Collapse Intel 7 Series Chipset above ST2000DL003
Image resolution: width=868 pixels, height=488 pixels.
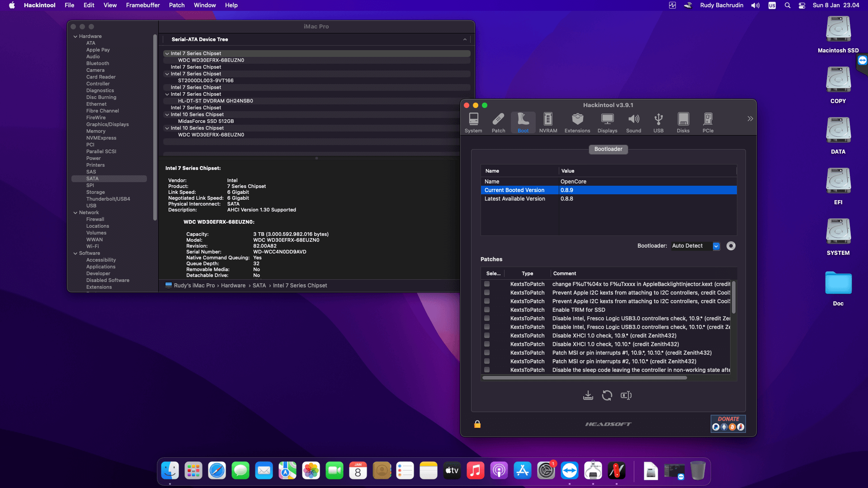pos(167,74)
